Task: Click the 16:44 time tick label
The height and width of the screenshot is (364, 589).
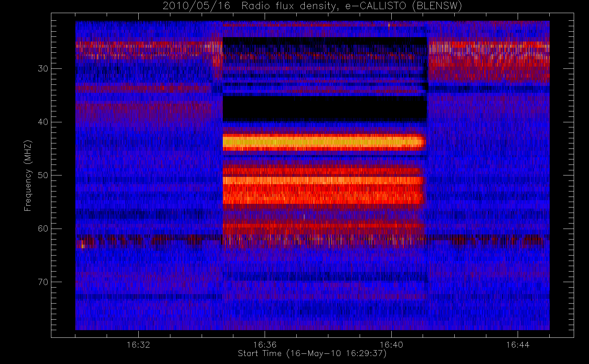Action: pyautogui.click(x=518, y=344)
